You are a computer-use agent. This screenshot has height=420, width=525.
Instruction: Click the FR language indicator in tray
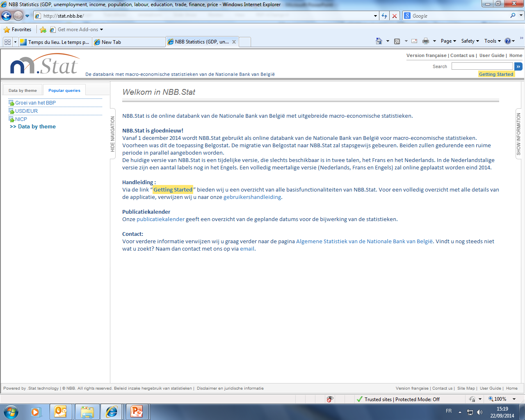click(x=449, y=411)
